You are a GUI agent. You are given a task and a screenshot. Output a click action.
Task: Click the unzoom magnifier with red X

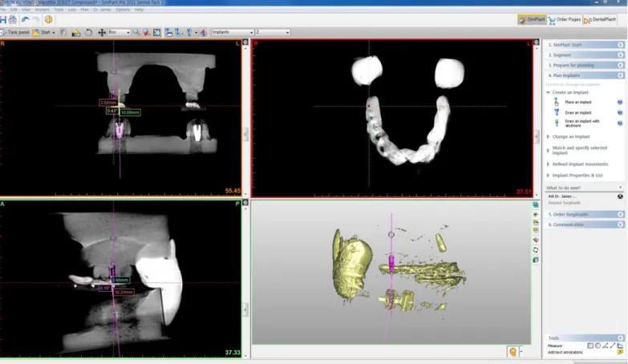(x=147, y=32)
